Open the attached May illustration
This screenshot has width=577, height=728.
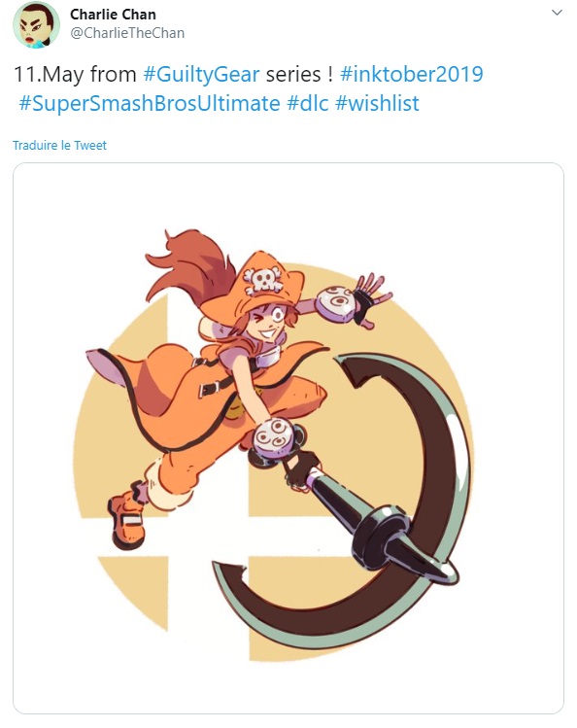click(288, 438)
